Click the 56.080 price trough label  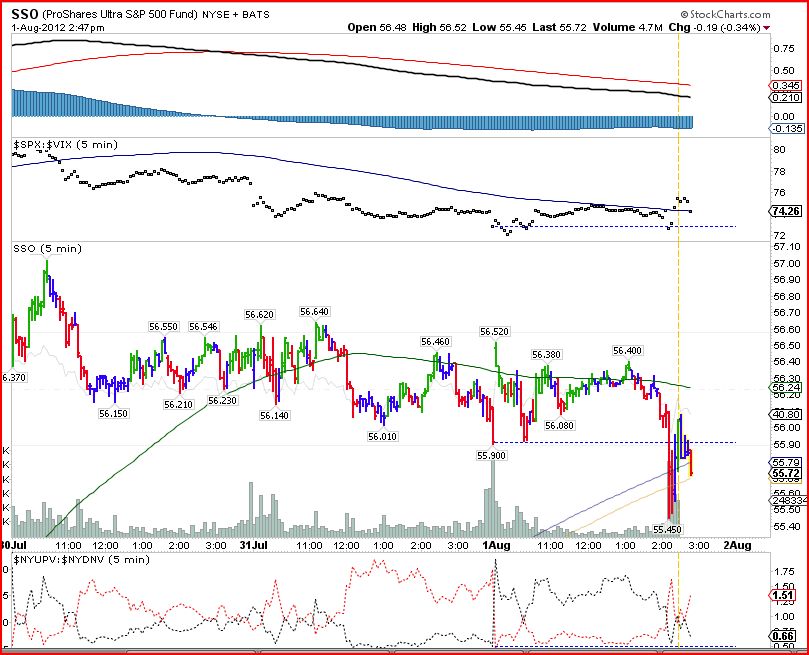pos(559,425)
